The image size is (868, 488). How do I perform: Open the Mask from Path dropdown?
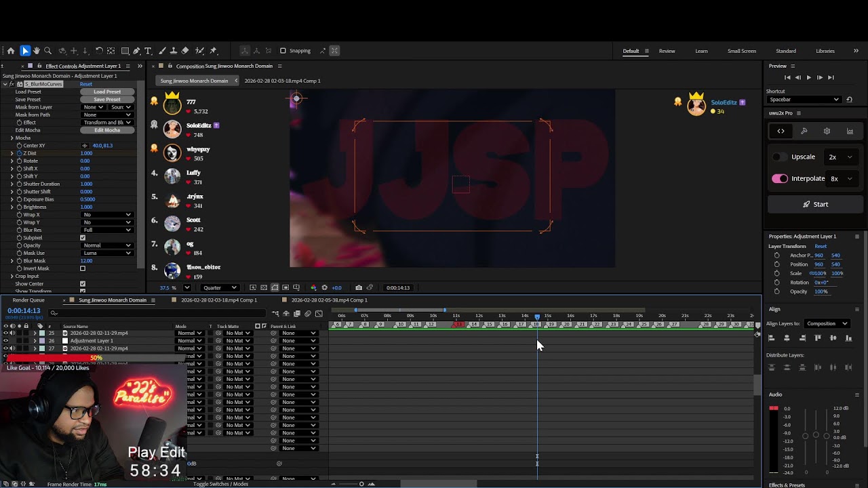(x=107, y=115)
